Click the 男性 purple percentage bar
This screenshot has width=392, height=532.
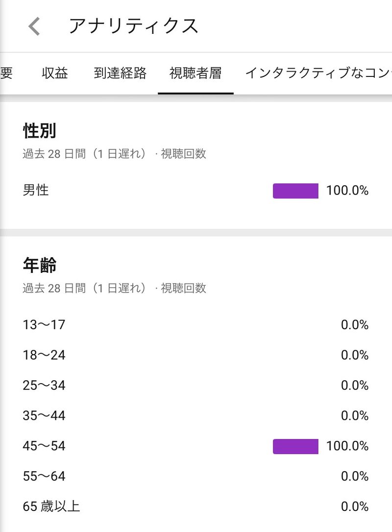295,191
